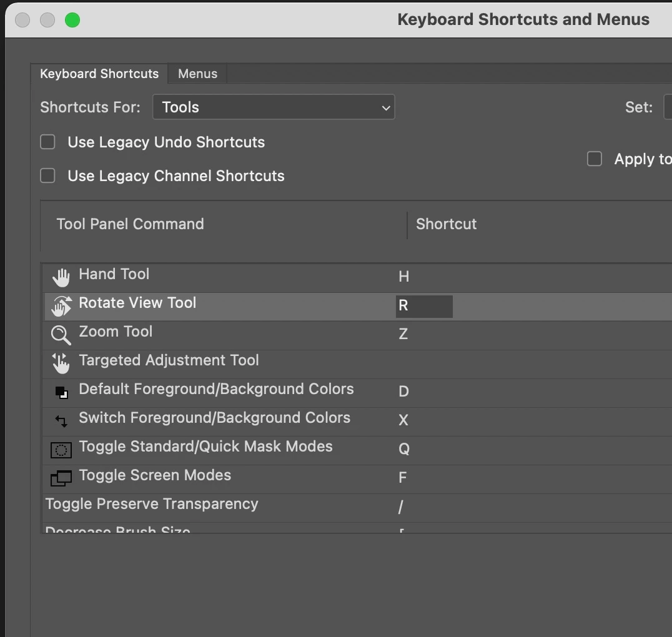Click Switch Foreground/Background Colors arrows icon
Screen dimensions: 672x637
pyautogui.click(x=61, y=421)
